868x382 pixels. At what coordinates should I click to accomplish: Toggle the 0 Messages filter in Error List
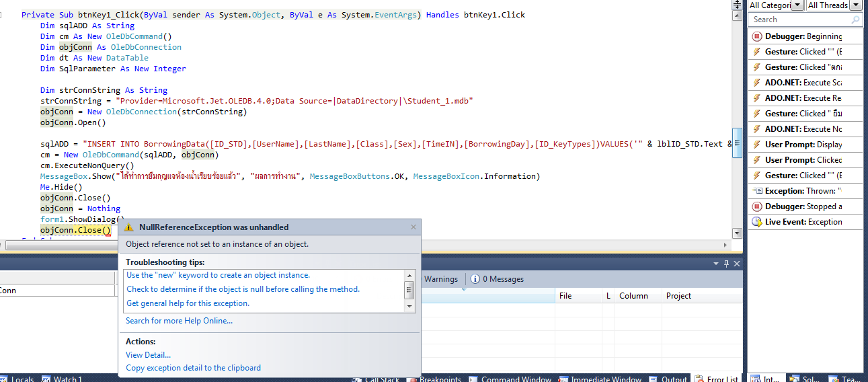point(497,279)
